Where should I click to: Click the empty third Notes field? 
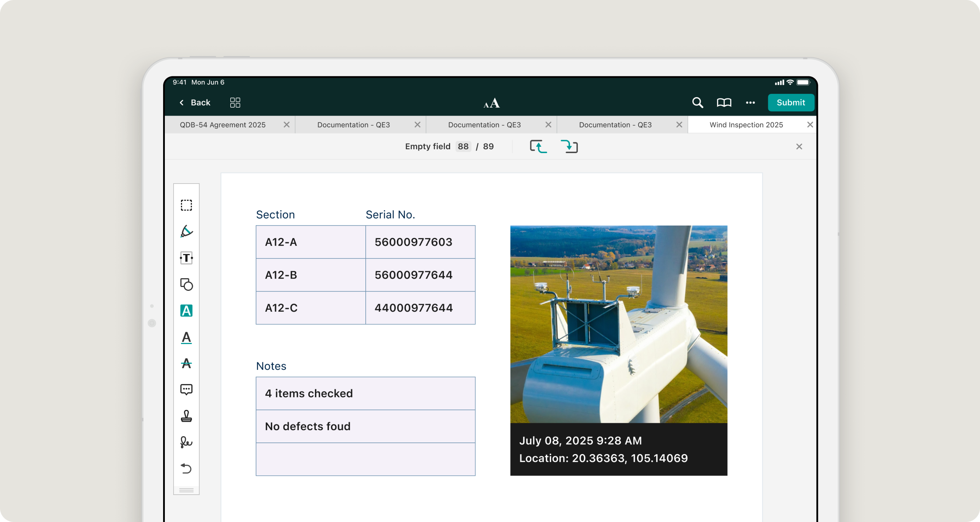pos(365,459)
